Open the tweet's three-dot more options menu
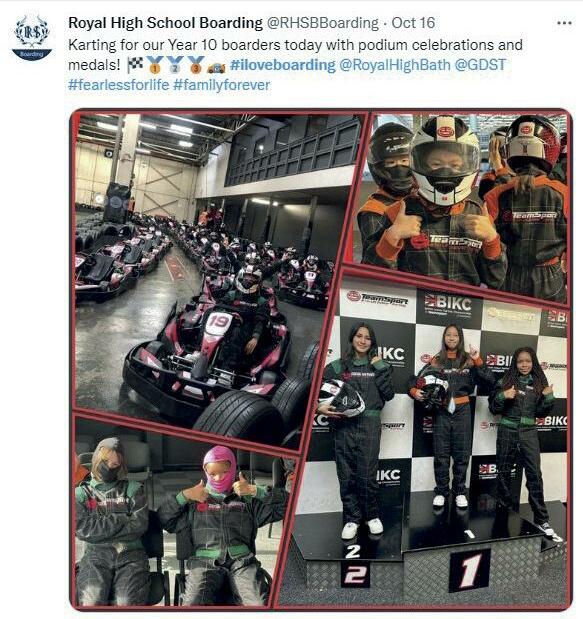 (564, 23)
